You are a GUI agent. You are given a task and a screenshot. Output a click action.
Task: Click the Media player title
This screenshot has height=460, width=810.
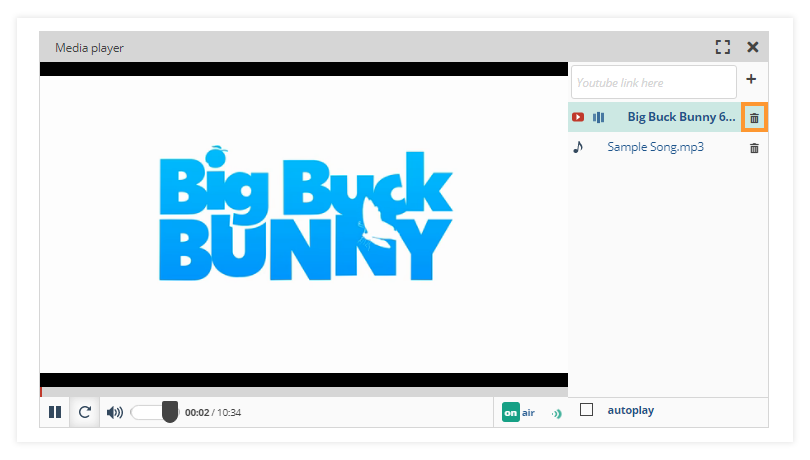(x=89, y=48)
